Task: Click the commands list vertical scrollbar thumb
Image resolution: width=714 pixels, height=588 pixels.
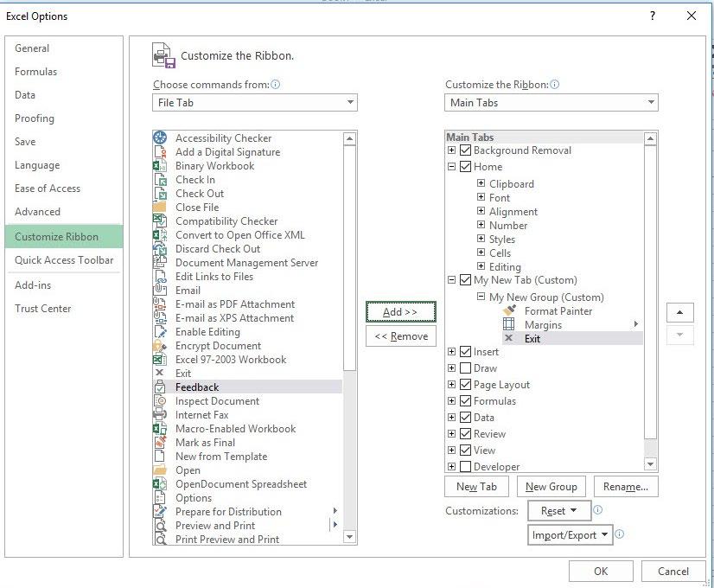Action: (x=349, y=258)
